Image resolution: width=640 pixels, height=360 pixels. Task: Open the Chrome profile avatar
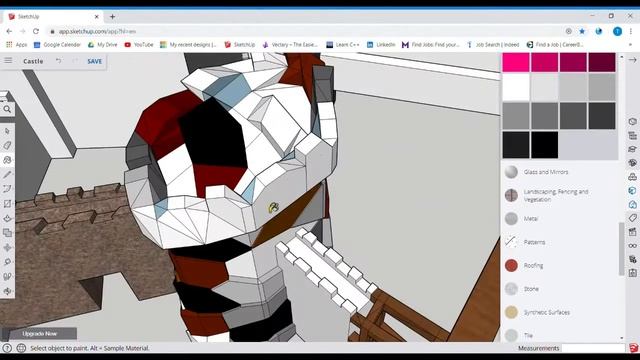coord(617,31)
